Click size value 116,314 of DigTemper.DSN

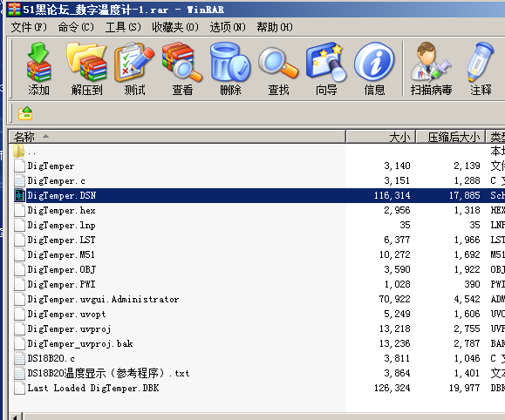coord(392,195)
